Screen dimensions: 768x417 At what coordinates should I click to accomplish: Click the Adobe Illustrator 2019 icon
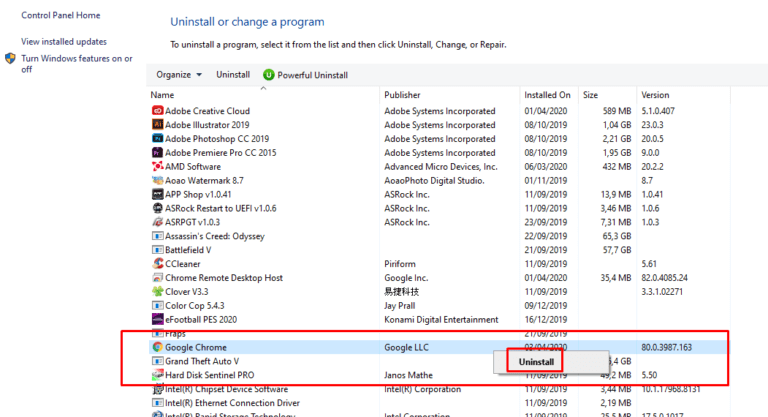click(x=157, y=124)
